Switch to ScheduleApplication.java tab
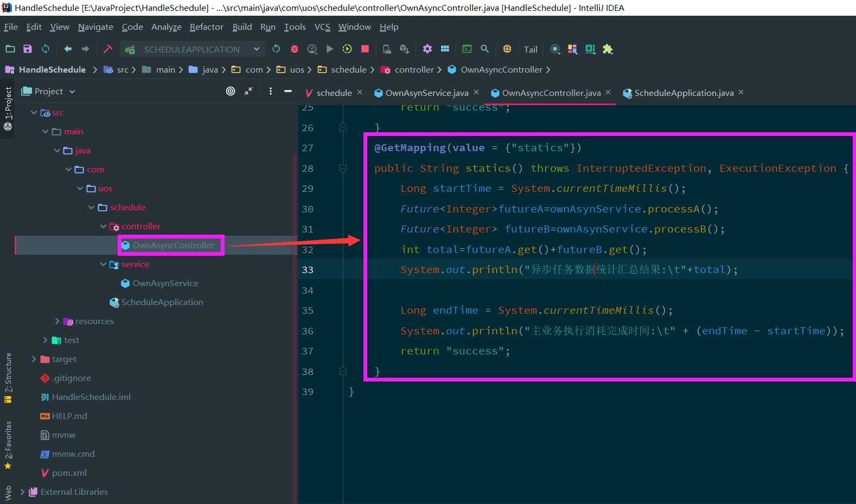Viewport: 856px width, 504px height. pos(683,93)
